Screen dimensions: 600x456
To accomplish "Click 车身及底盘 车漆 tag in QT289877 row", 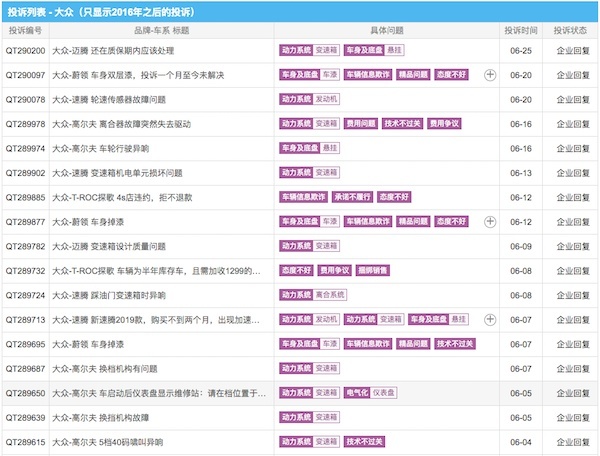I will [x=309, y=221].
